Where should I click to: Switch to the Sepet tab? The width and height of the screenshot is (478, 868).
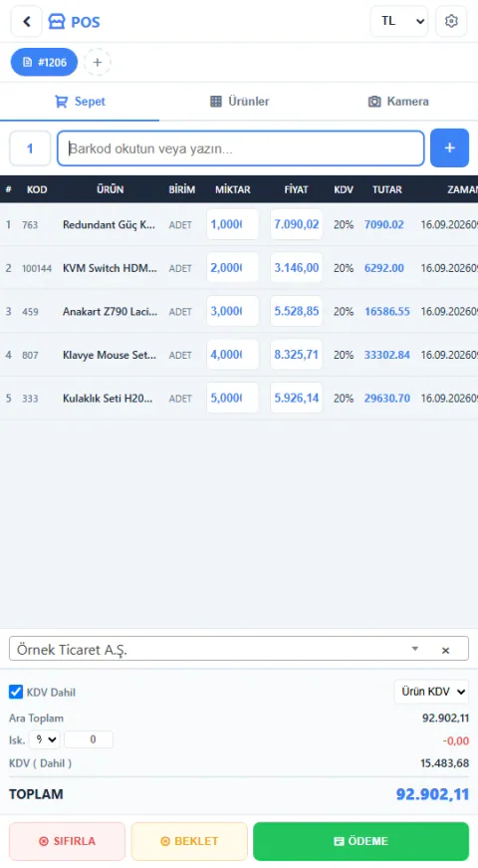coord(80,102)
